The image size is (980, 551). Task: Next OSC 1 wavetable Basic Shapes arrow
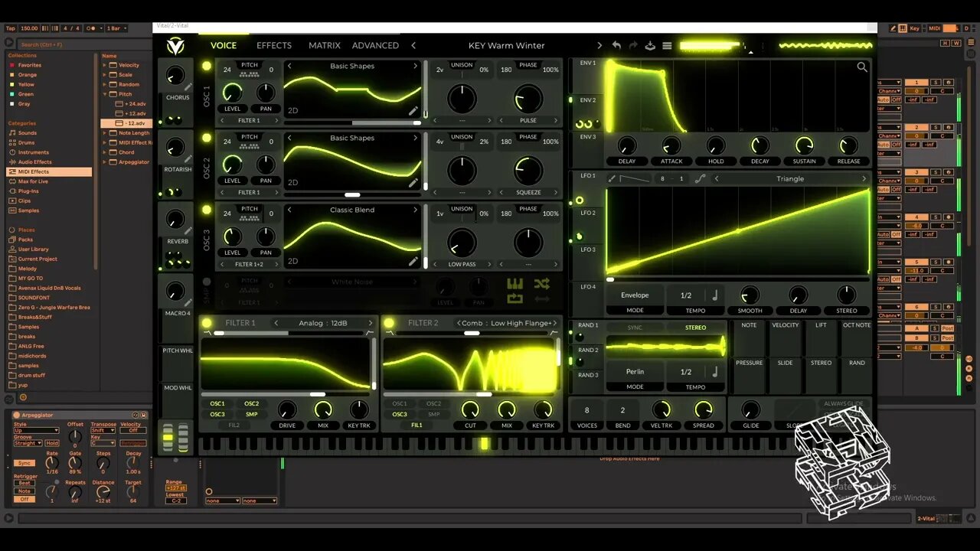pyautogui.click(x=416, y=67)
